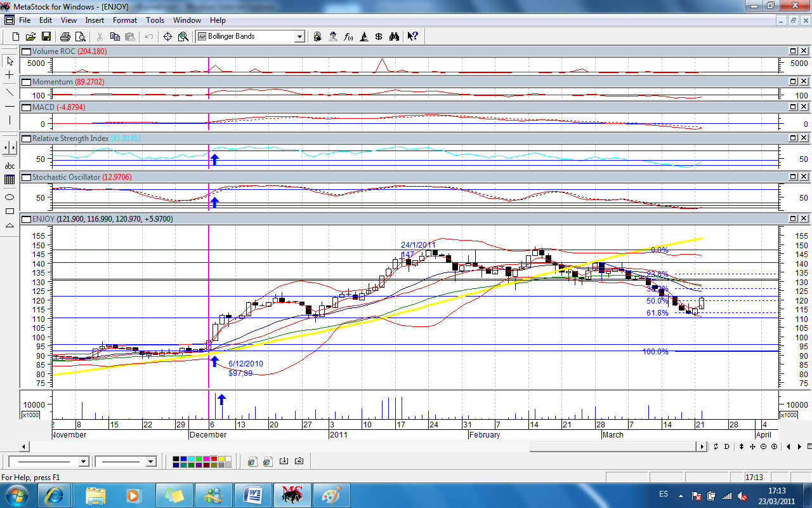The height and width of the screenshot is (508, 812).
Task: Select the ellipse drawing tool
Action: coord(10,197)
